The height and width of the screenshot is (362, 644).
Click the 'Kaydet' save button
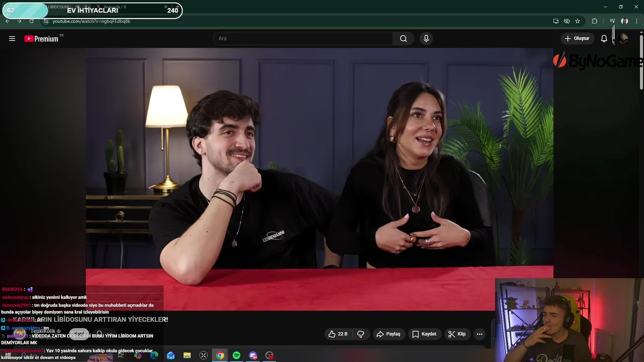click(424, 334)
